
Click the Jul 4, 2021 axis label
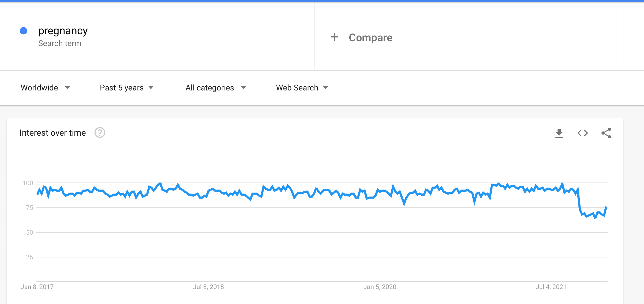[x=551, y=287]
